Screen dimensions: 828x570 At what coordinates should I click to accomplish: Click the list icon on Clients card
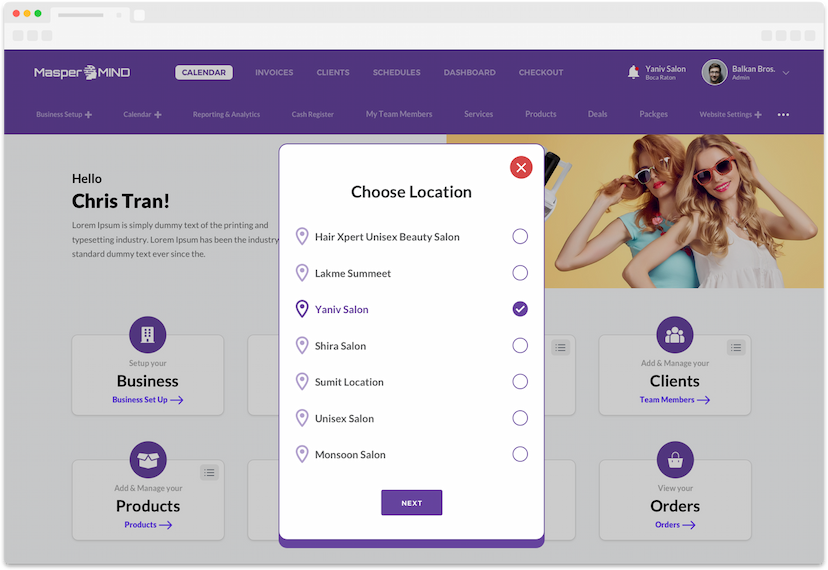(736, 347)
